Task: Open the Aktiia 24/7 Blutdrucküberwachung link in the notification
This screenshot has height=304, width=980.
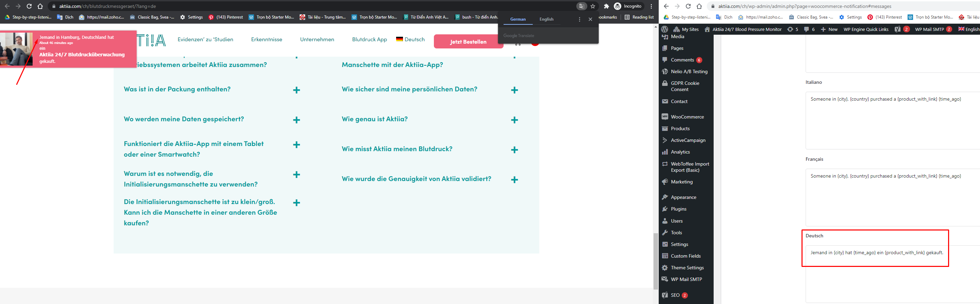Action: (x=82, y=54)
